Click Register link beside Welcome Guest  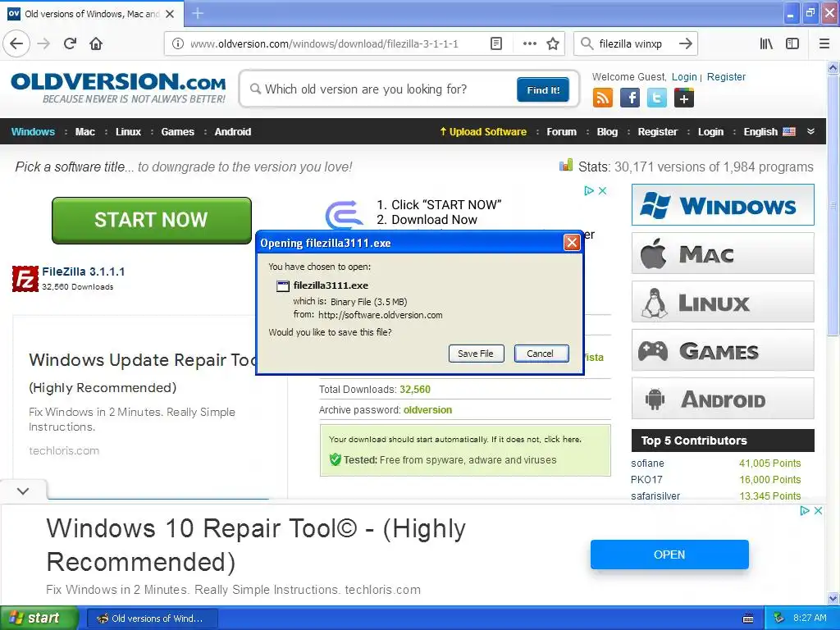[726, 76]
